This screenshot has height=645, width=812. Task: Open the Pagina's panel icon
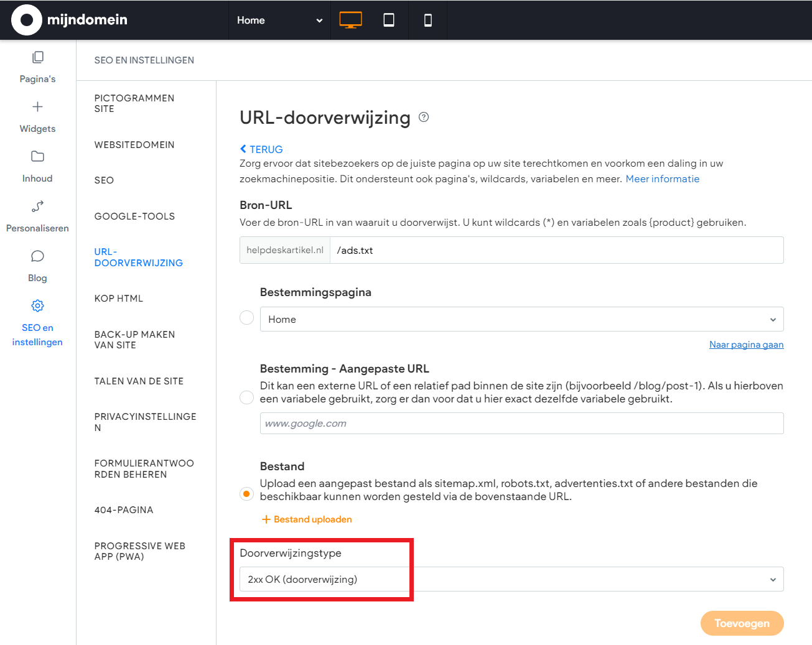point(37,57)
